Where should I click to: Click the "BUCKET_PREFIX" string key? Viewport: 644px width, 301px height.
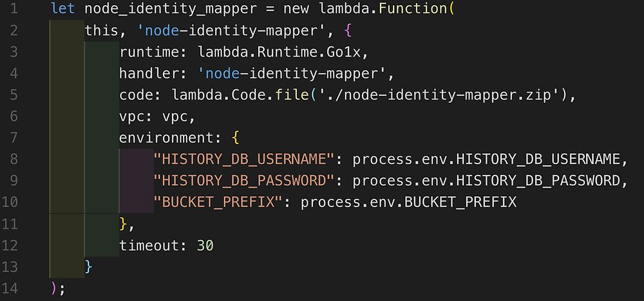click(218, 203)
